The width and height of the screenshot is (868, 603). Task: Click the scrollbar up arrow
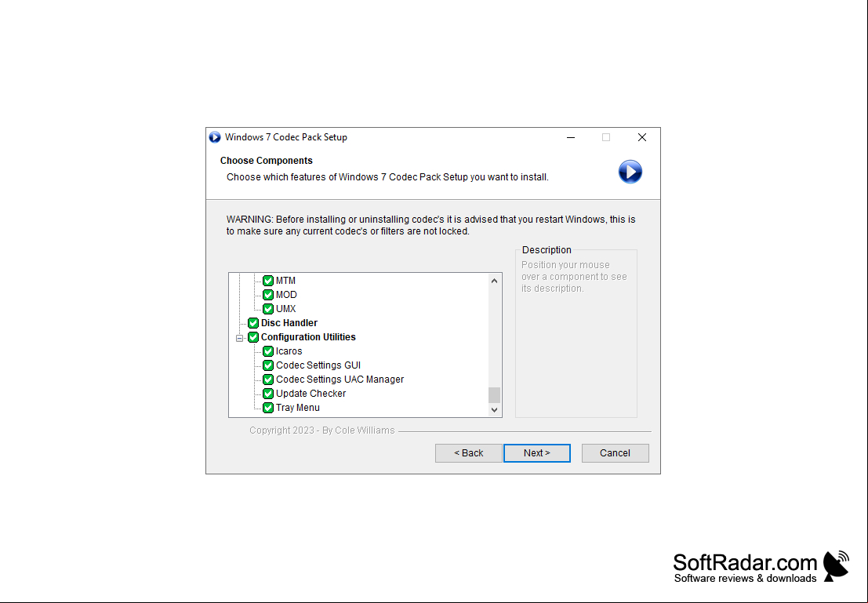(494, 281)
